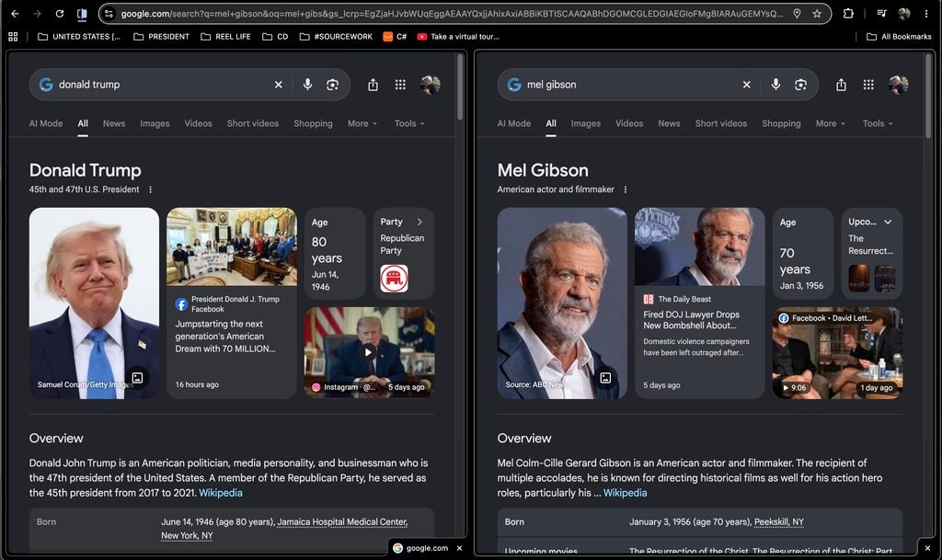Open Google Lens in the mel gibson pane
This screenshot has height=560, width=942.
[x=800, y=85]
